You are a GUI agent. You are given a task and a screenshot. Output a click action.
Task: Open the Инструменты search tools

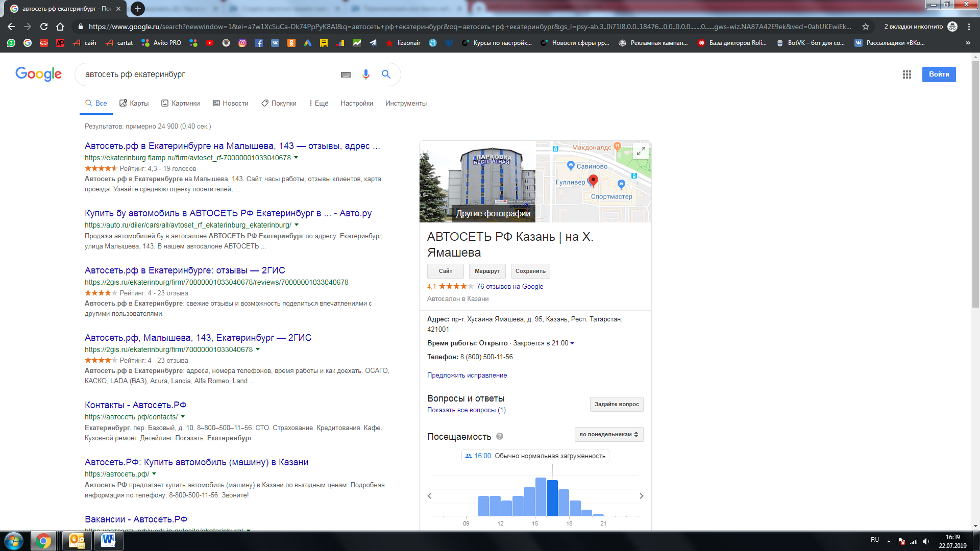click(406, 104)
